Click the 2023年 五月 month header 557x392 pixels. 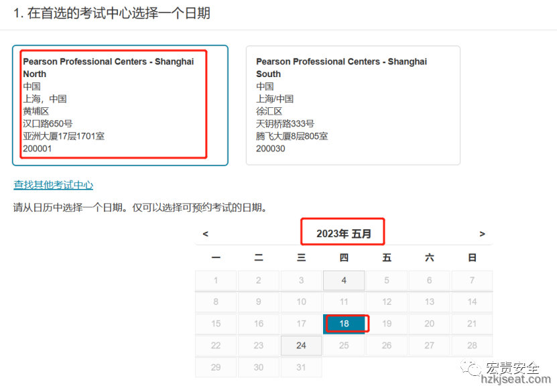tap(343, 234)
